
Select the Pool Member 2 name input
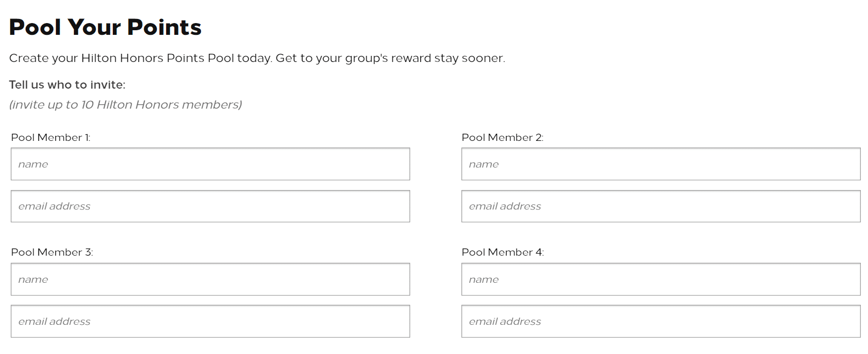(661, 164)
